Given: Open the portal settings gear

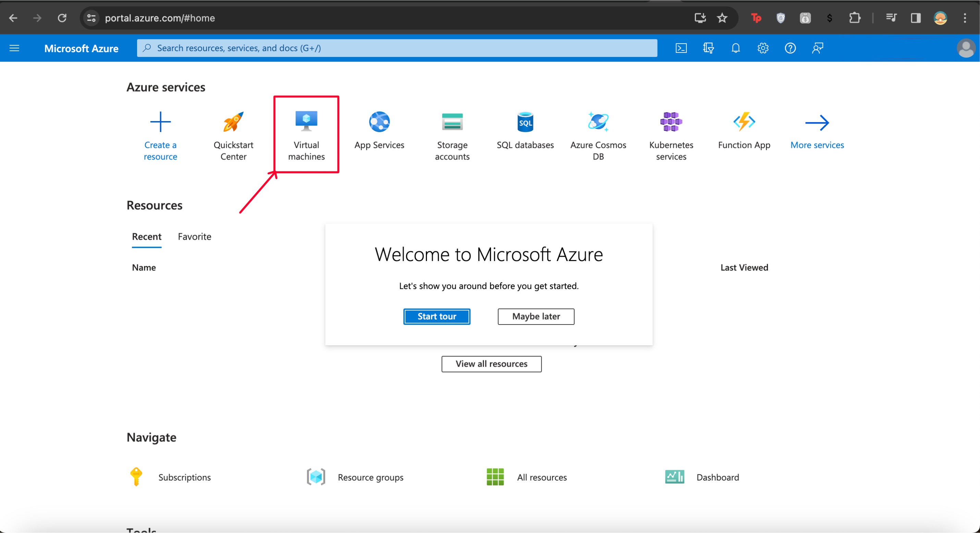Looking at the screenshot, I should (763, 48).
